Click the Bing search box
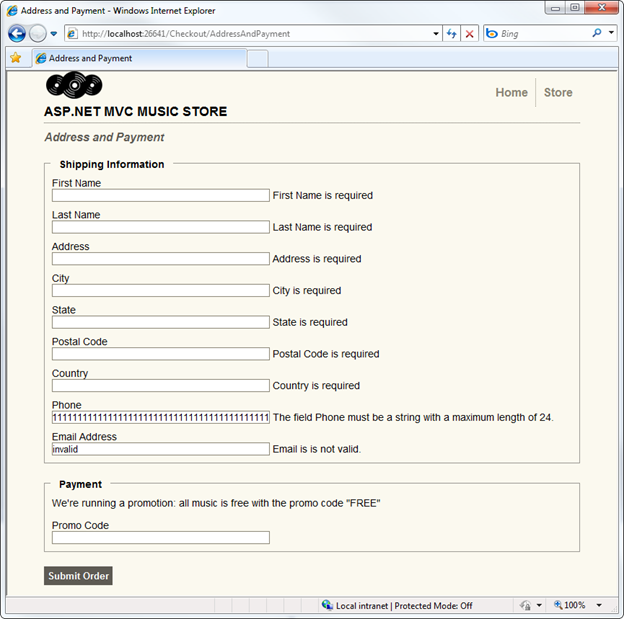Image resolution: width=624 pixels, height=619 pixels. coord(543,34)
